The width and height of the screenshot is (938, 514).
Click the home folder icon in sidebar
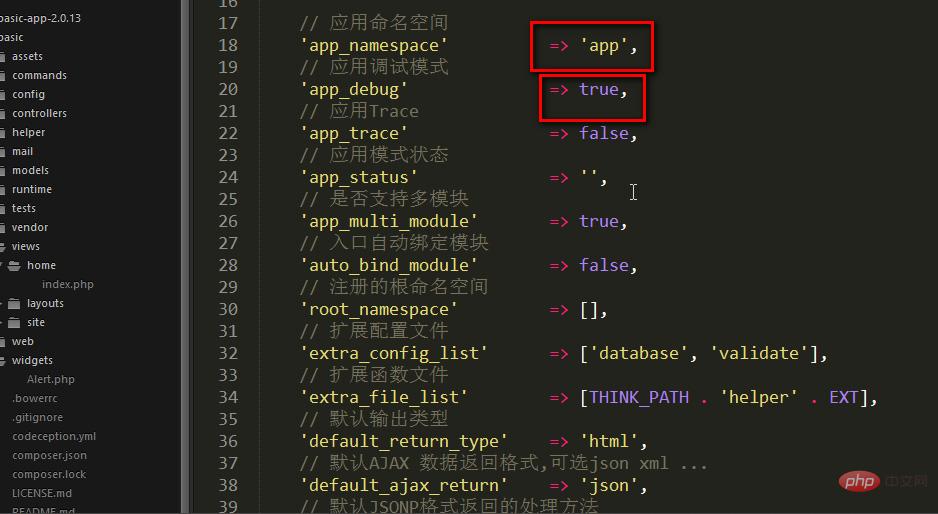click(x=15, y=265)
